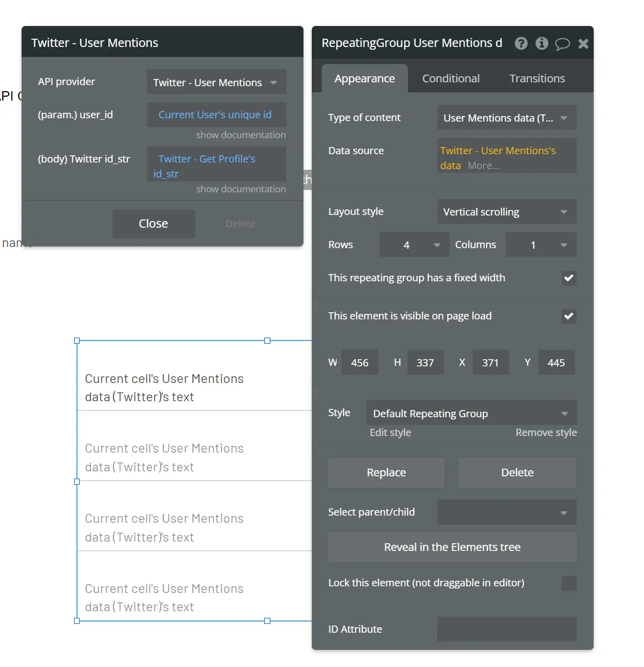Click the Y position field
644x667 pixels.
click(556, 363)
